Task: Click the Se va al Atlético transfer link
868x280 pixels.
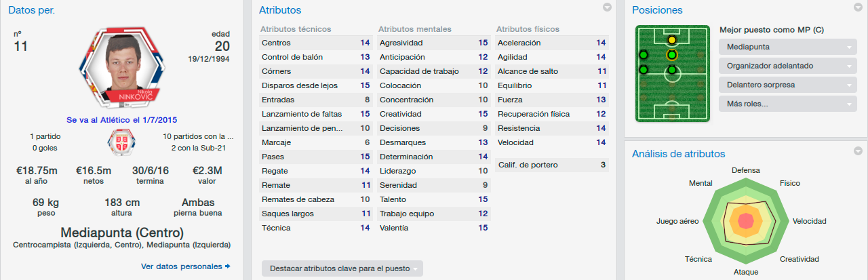Action: click(121, 119)
